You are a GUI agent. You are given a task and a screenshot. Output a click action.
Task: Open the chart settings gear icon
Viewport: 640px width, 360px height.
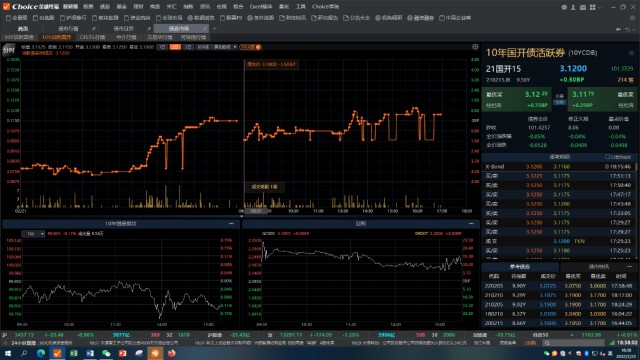(475, 47)
